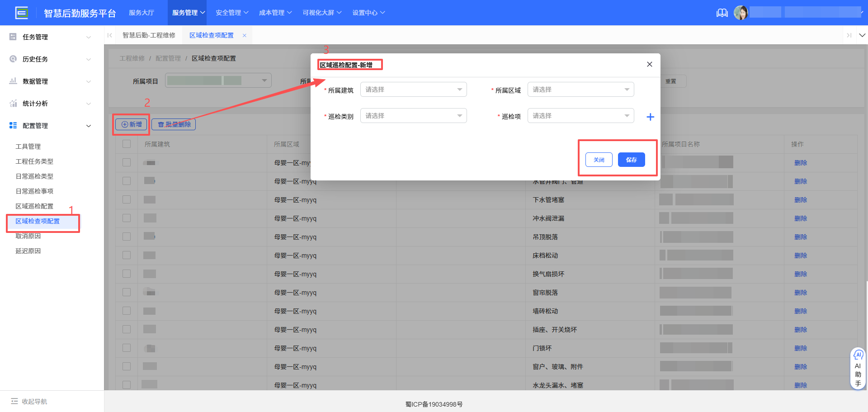Image resolution: width=868 pixels, height=412 pixels.
Task: Click the user avatar picture
Action: pyautogui.click(x=741, y=13)
